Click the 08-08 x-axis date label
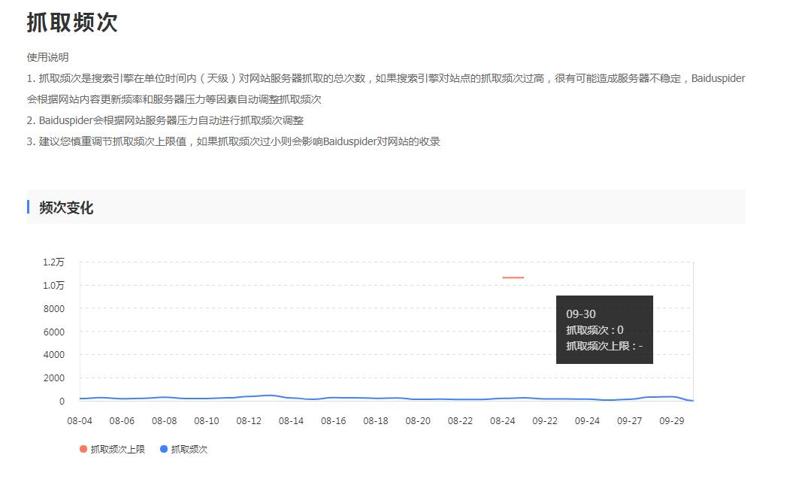799x479 pixels. pyautogui.click(x=164, y=421)
